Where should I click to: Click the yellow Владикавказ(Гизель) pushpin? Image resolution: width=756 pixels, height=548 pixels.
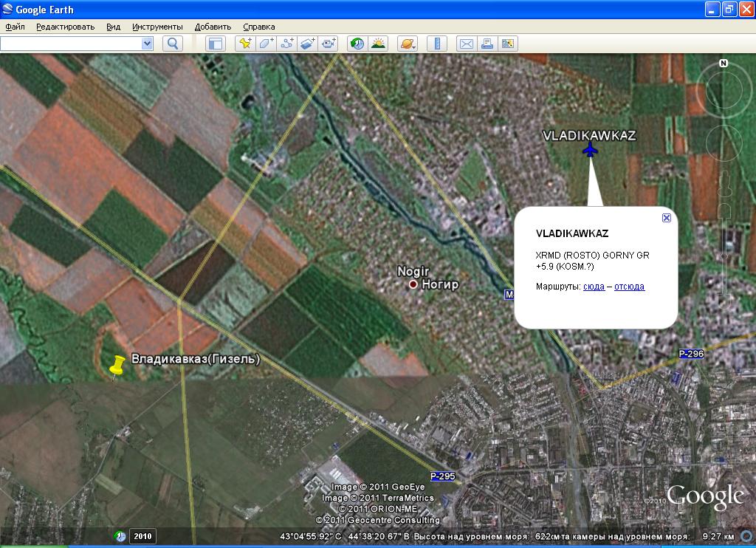point(117,366)
